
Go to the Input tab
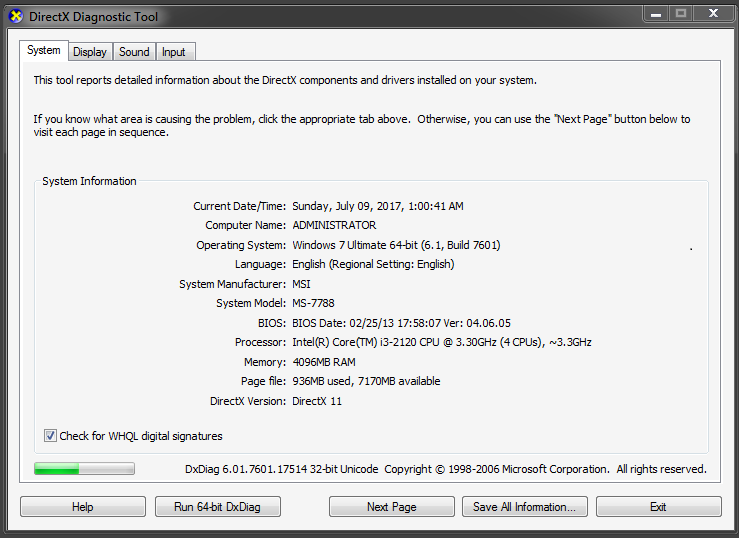pyautogui.click(x=174, y=52)
